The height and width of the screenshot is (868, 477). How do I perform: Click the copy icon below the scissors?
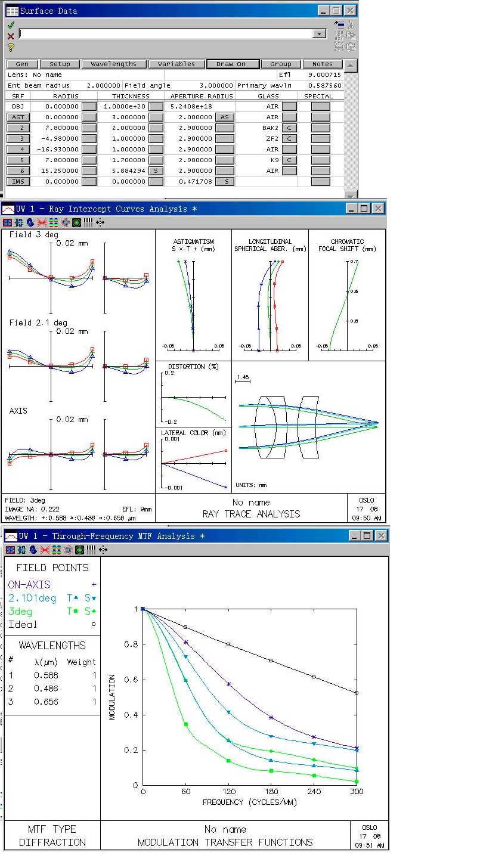pyautogui.click(x=351, y=35)
